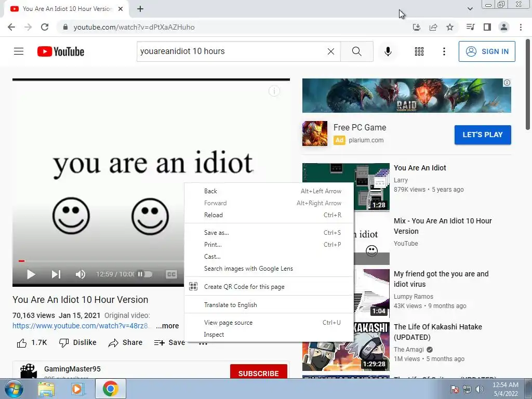Mute the video volume
Screen dimensions: 532x399
click(81, 274)
